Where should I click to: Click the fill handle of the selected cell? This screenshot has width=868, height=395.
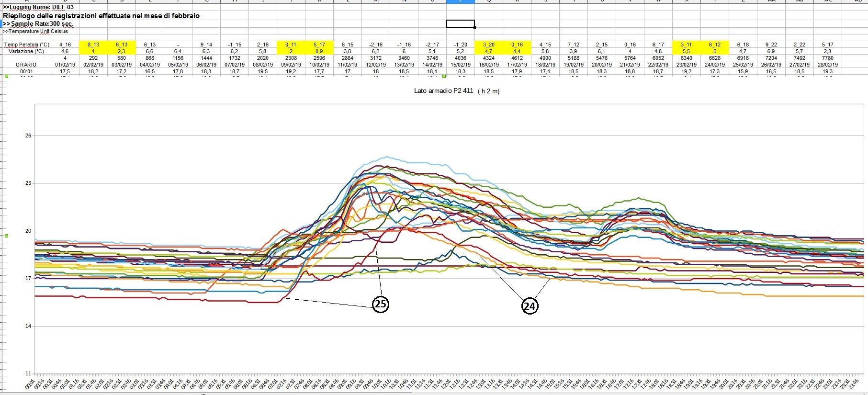[x=474, y=27]
